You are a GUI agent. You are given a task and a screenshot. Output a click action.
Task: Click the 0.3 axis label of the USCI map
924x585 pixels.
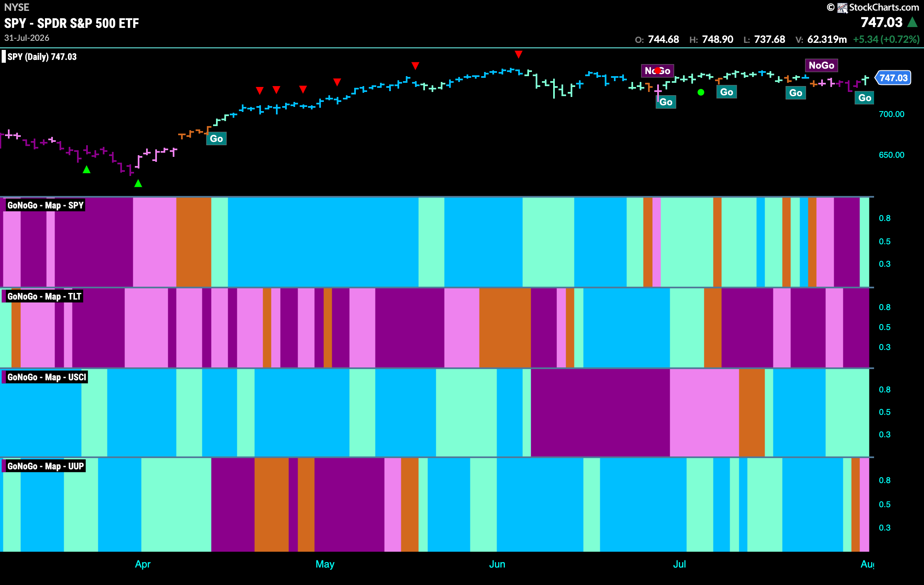[884, 434]
